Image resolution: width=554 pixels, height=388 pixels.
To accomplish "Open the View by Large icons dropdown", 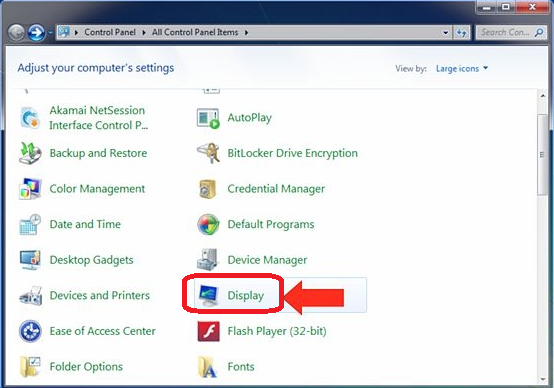I will [x=462, y=68].
